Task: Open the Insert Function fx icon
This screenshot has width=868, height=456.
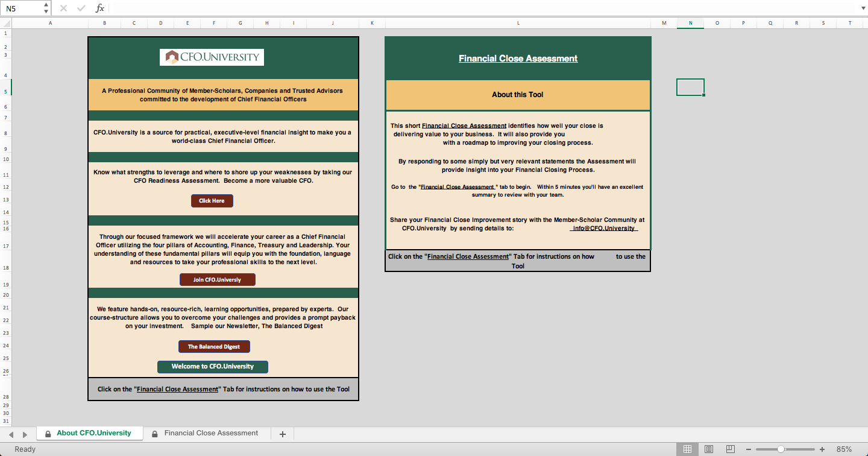Action: 100,8
